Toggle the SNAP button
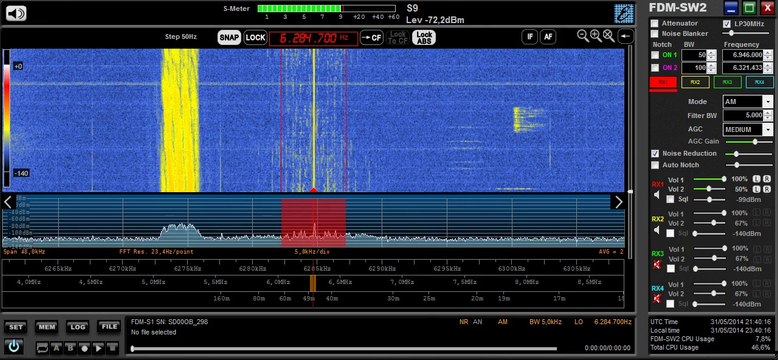Screen dimensions: 778x360 229,37
